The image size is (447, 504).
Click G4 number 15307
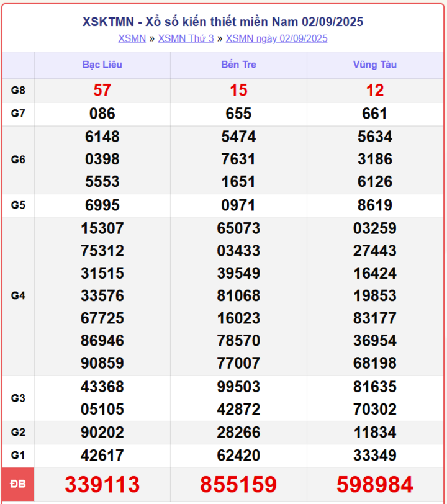[102, 228]
